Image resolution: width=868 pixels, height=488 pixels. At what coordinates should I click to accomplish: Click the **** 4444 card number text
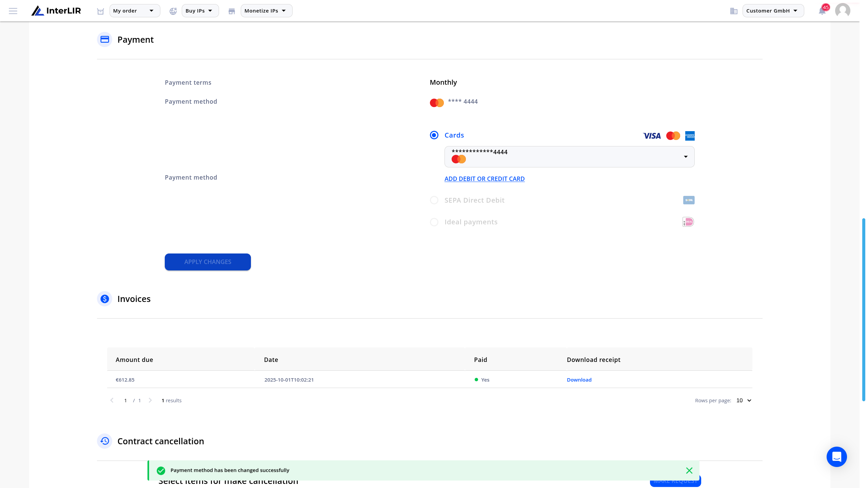tap(463, 101)
